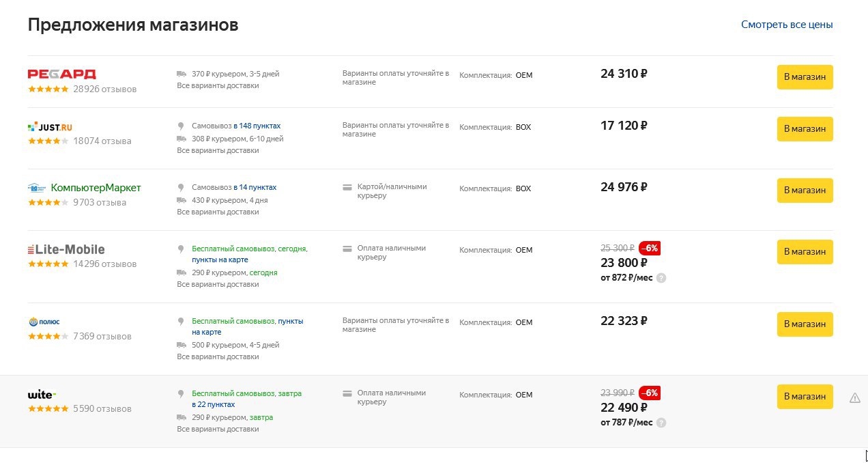Click the −6% discount badge on the Lite-Mobile price
This screenshot has width=868, height=463.
point(650,248)
